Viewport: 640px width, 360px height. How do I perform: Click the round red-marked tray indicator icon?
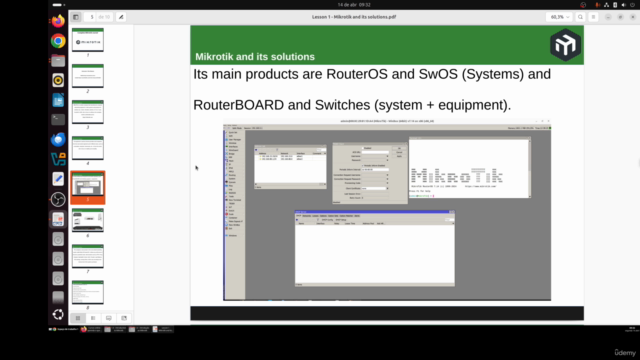point(583,5)
